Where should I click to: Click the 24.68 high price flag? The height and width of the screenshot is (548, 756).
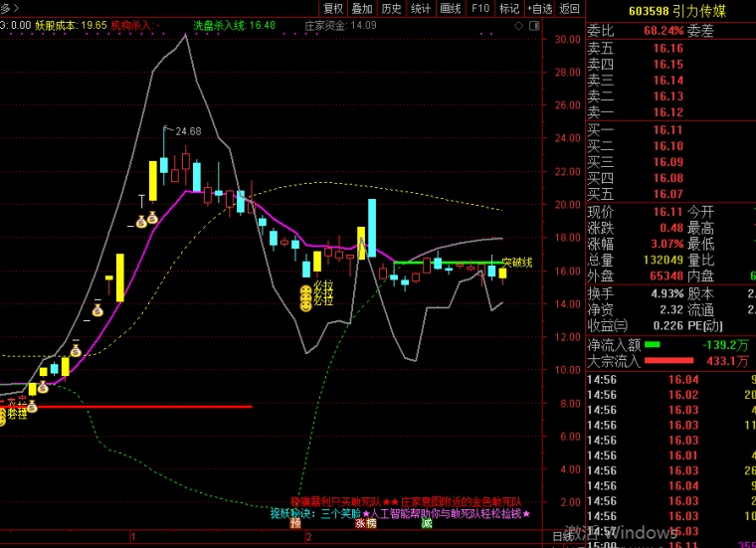click(x=183, y=131)
